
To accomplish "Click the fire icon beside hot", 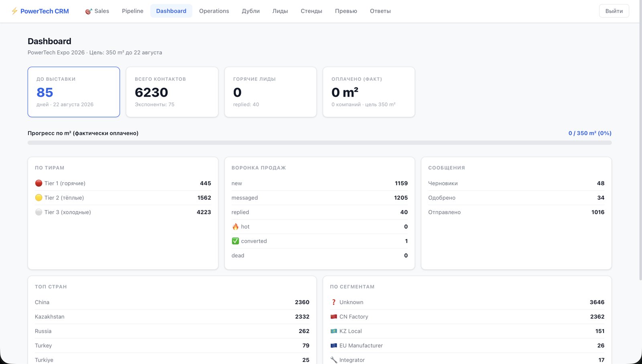I will [236, 227].
